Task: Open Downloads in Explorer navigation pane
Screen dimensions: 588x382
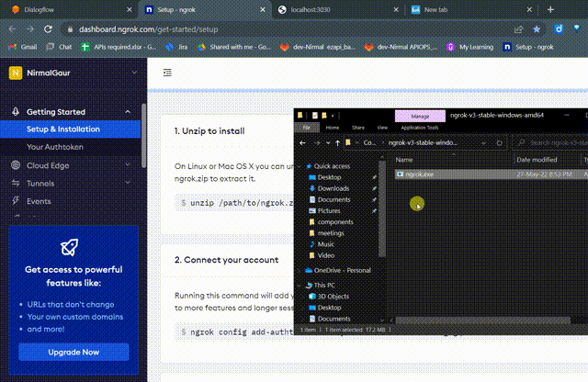Action: click(334, 188)
